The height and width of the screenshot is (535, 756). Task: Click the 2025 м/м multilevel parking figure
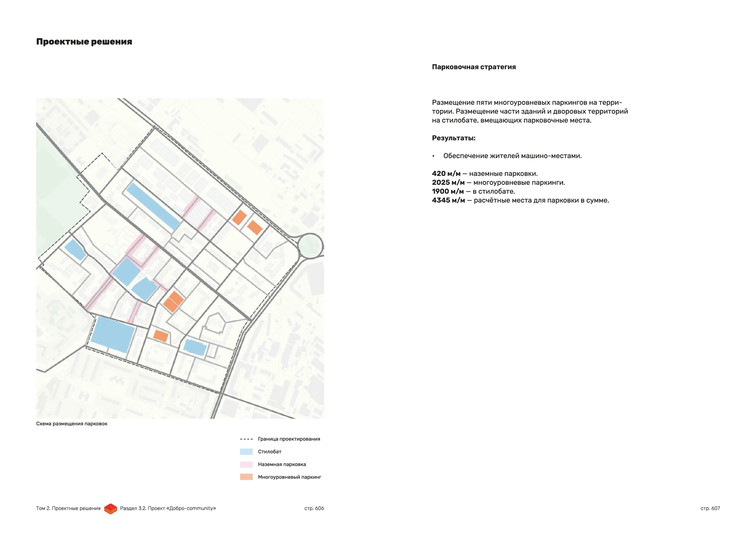[448, 183]
